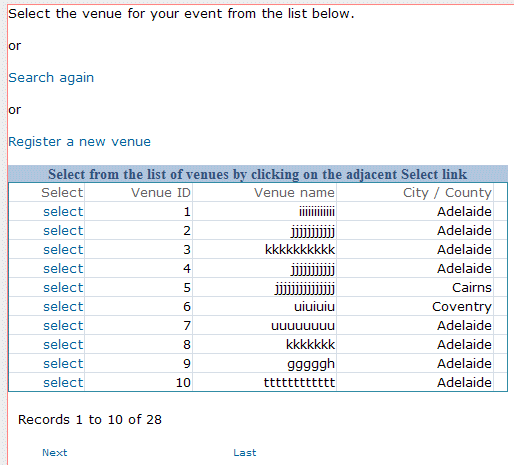The image size is (514, 465).
Task: Click the Venue ID column header
Action: [x=161, y=193]
